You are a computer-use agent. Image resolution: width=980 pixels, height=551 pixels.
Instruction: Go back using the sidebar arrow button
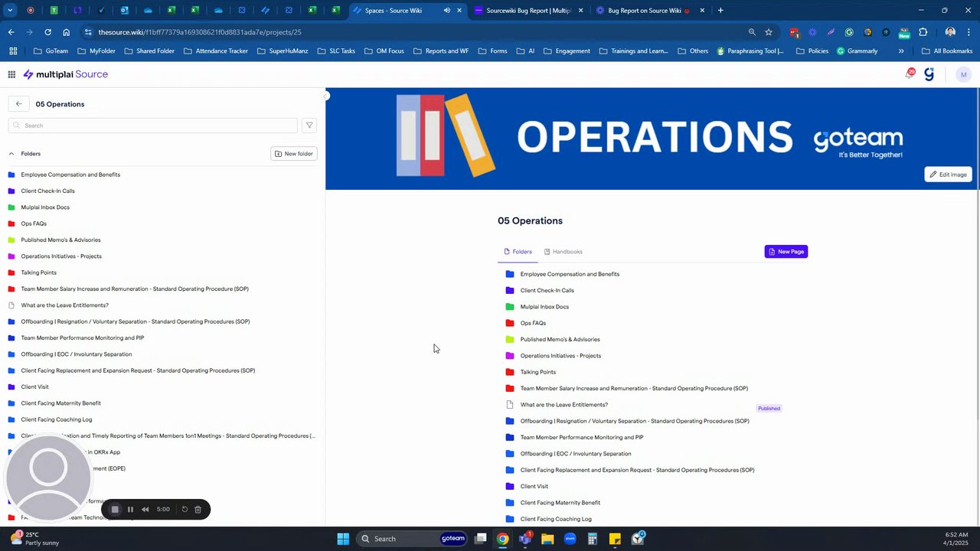[x=19, y=104]
